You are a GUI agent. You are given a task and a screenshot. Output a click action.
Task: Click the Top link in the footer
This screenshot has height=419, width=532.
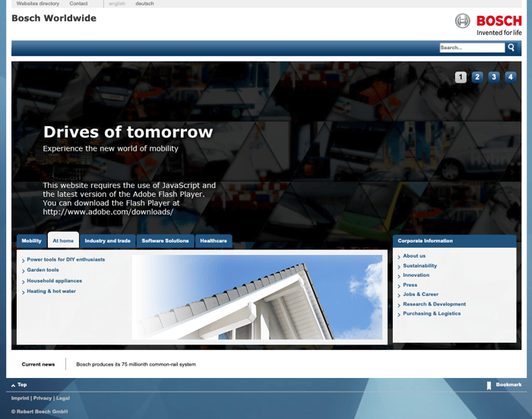[22, 385]
